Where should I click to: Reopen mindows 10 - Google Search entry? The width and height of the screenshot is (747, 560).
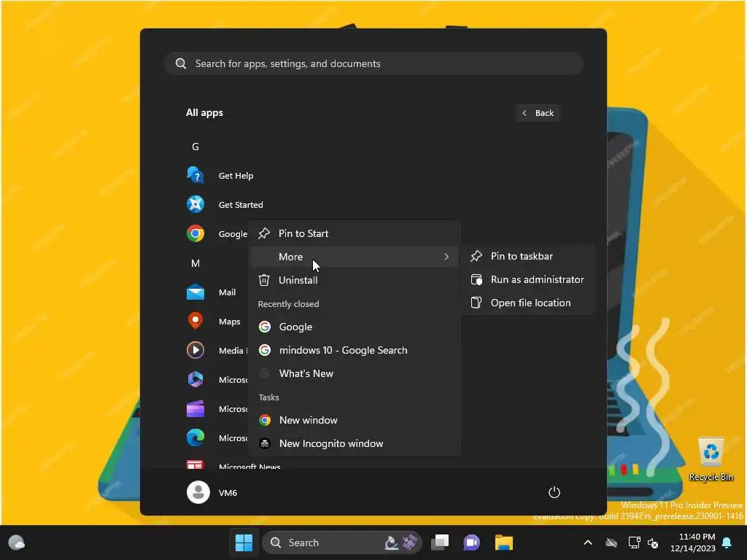pyautogui.click(x=355, y=350)
